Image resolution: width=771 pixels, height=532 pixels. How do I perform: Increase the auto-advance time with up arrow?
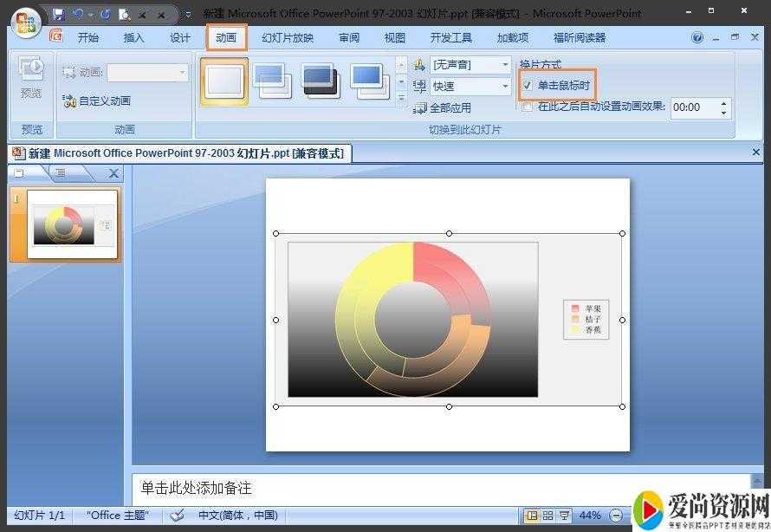[x=722, y=103]
